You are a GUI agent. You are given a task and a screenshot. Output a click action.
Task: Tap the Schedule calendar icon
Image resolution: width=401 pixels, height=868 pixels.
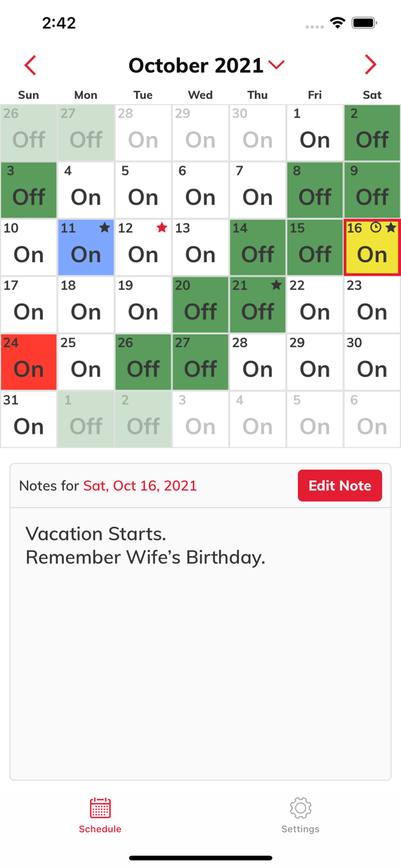click(x=100, y=808)
